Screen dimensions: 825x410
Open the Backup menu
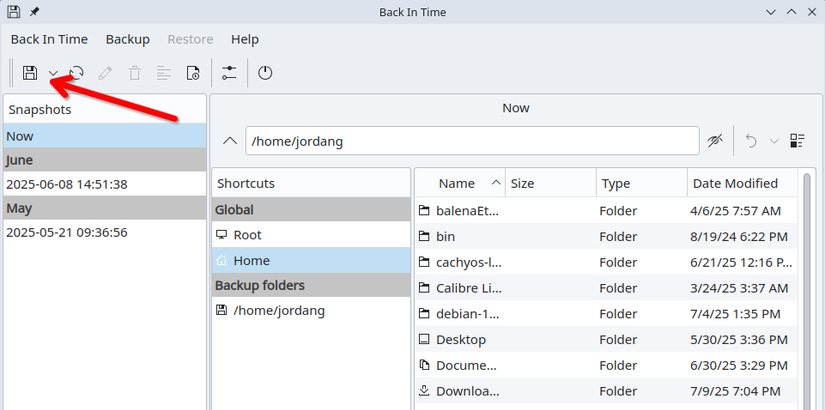click(x=127, y=39)
